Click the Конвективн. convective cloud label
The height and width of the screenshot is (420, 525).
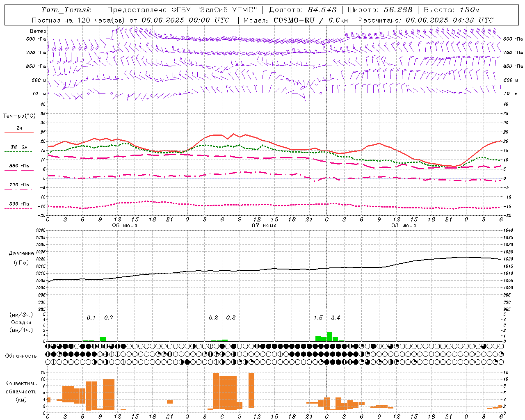(x=21, y=383)
